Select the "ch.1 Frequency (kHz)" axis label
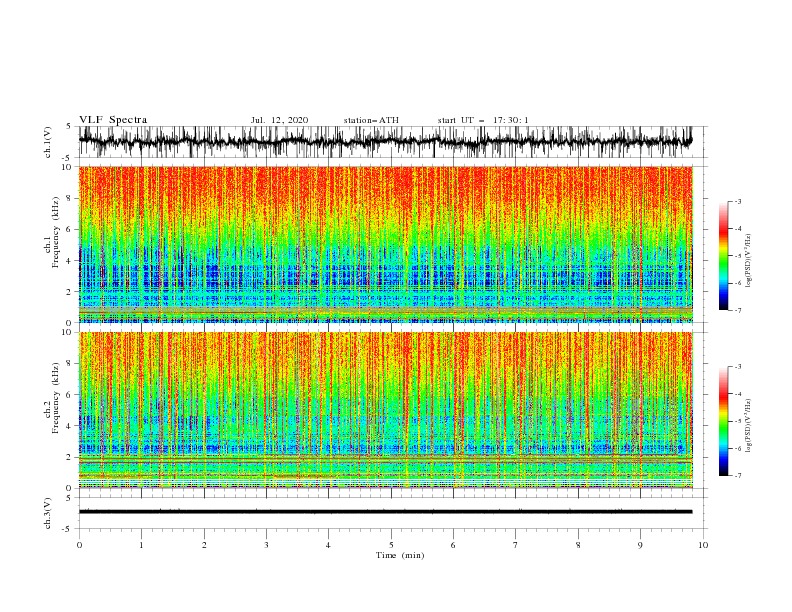792x612 pixels. [52, 233]
